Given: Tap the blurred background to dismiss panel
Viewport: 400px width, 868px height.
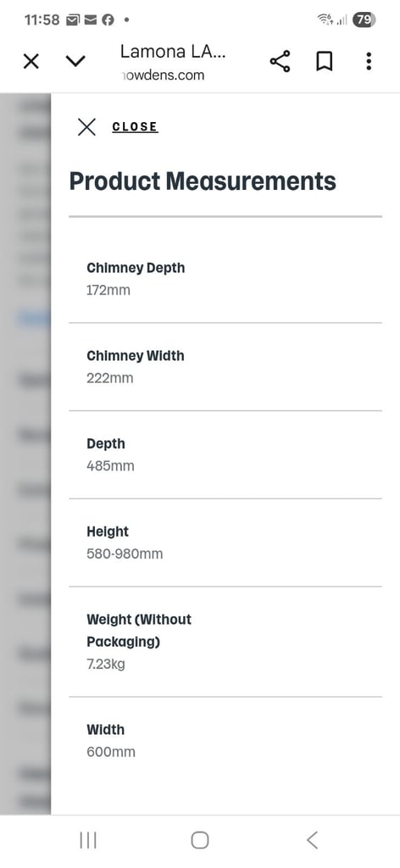Looking at the screenshot, I should coord(25,454).
